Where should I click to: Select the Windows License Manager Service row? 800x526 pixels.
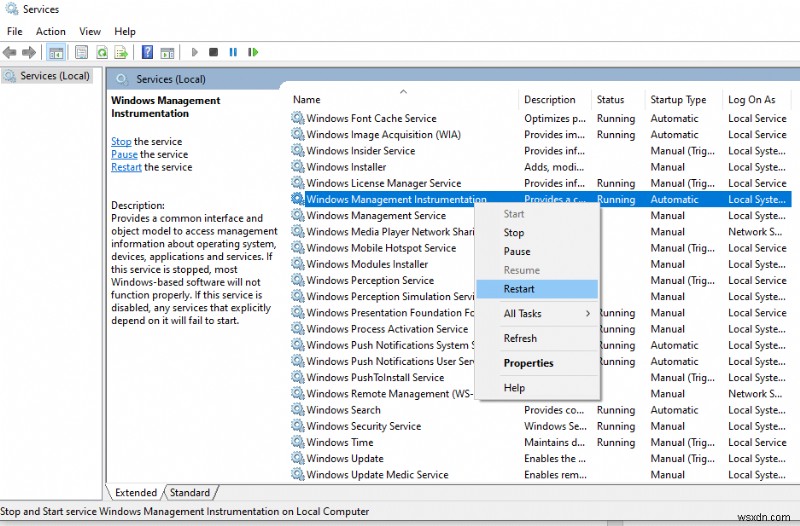click(540, 183)
